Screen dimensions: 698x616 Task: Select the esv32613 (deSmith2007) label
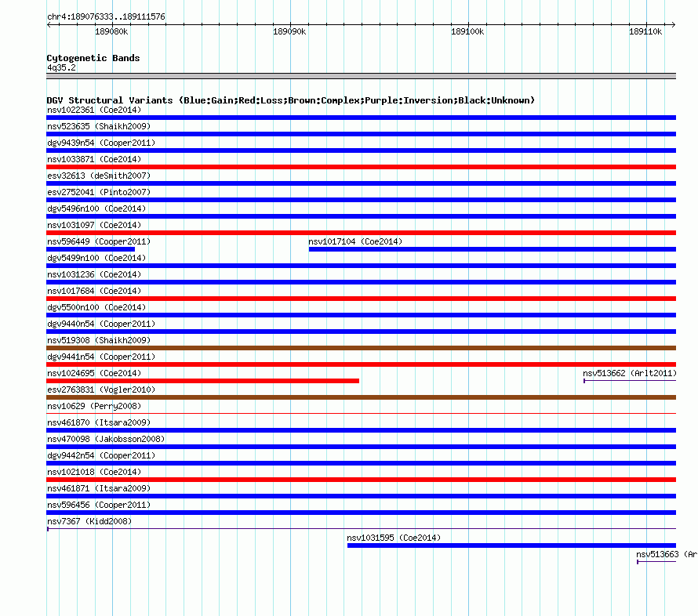point(99,176)
